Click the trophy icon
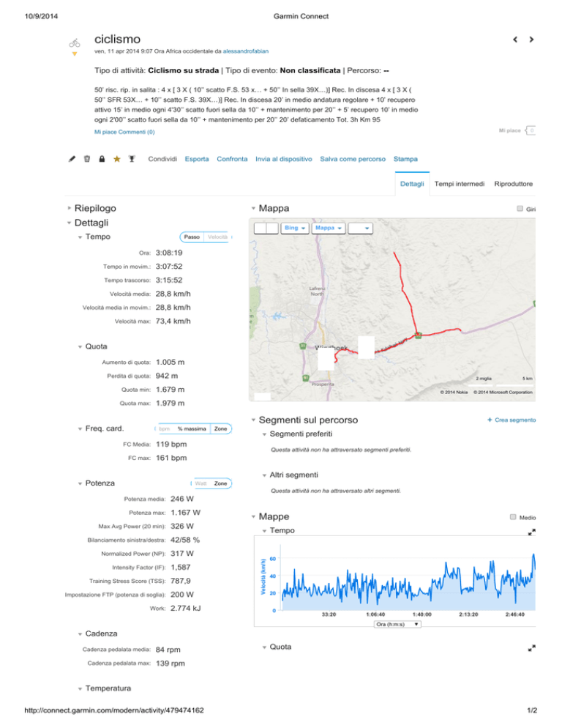 point(132,159)
